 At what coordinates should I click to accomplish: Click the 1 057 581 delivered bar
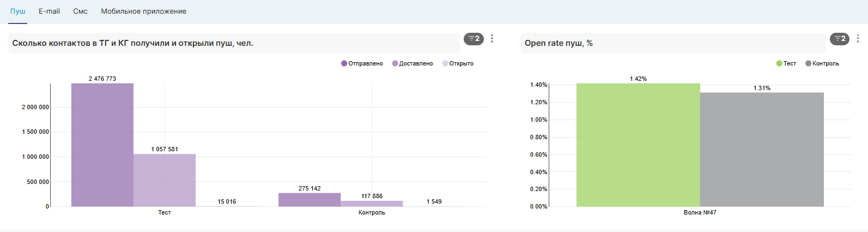click(165, 180)
